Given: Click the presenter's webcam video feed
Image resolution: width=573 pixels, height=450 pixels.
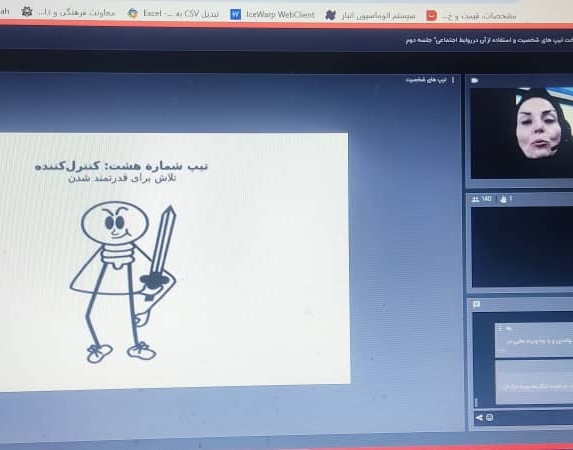Looking at the screenshot, I should coord(521,133).
